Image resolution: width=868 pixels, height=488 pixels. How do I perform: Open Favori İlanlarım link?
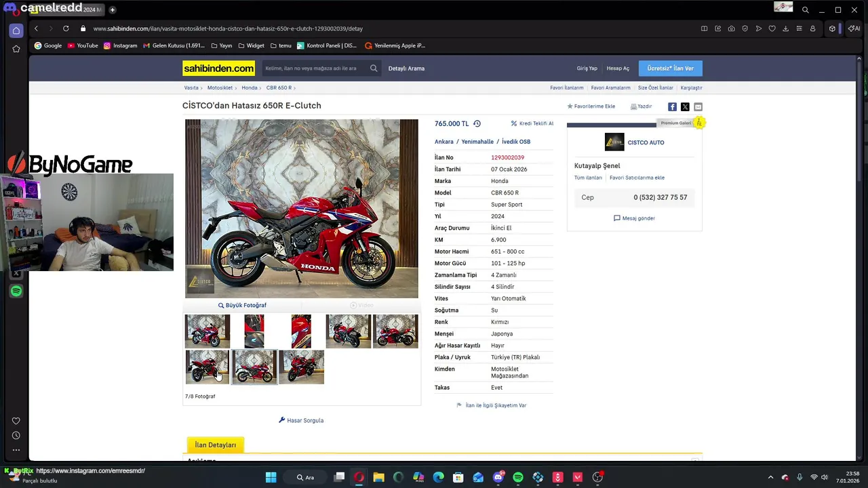(567, 87)
